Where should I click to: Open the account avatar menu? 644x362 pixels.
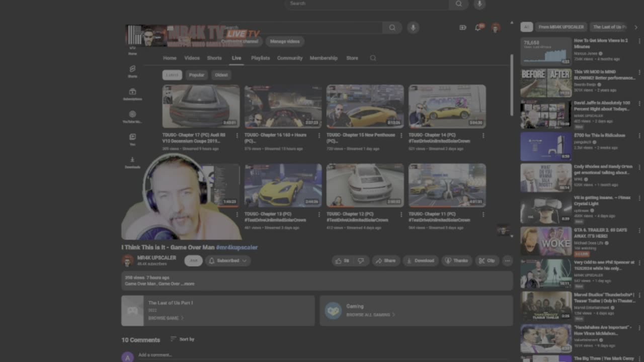(496, 28)
